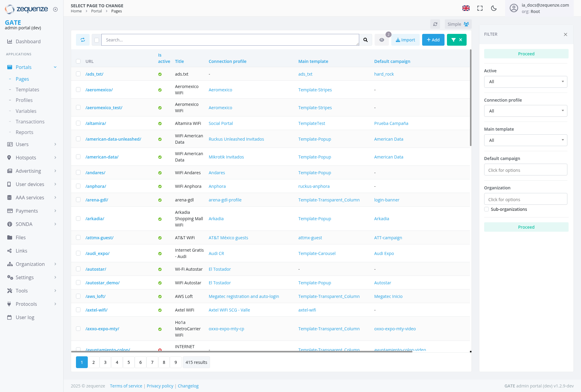This screenshot has height=392, width=581.
Task: Click the zequenze logo
Action: click(x=26, y=9)
